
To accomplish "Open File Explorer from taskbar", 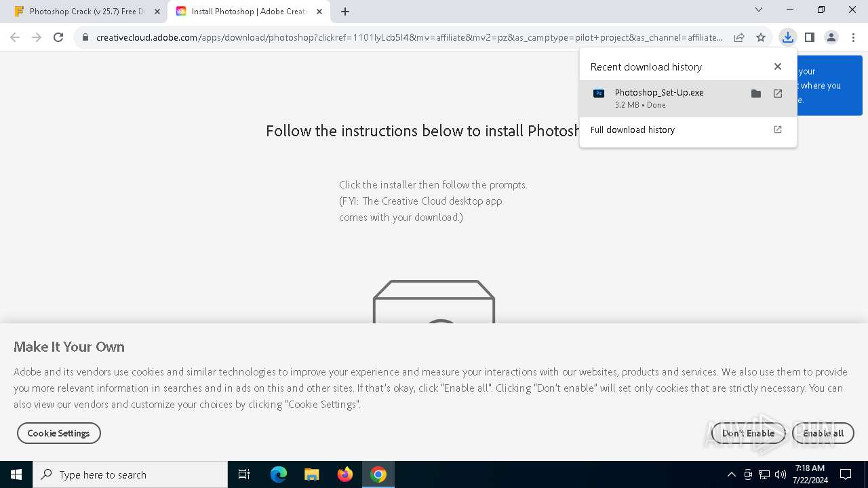I will point(312,474).
